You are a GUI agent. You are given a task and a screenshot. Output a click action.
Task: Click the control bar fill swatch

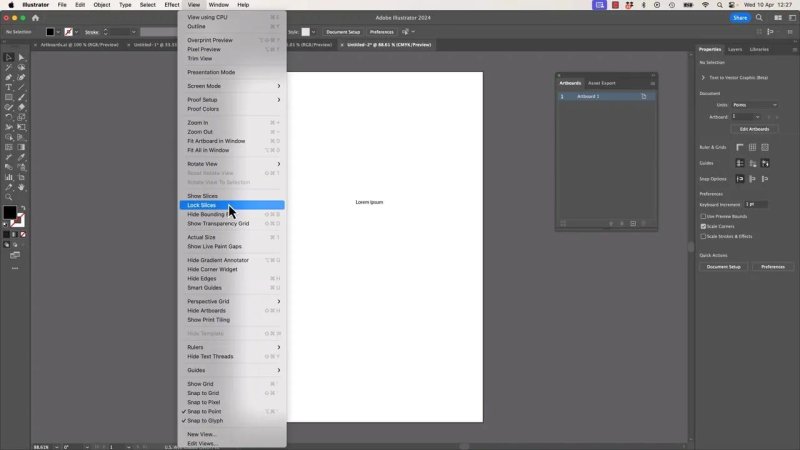(x=50, y=32)
